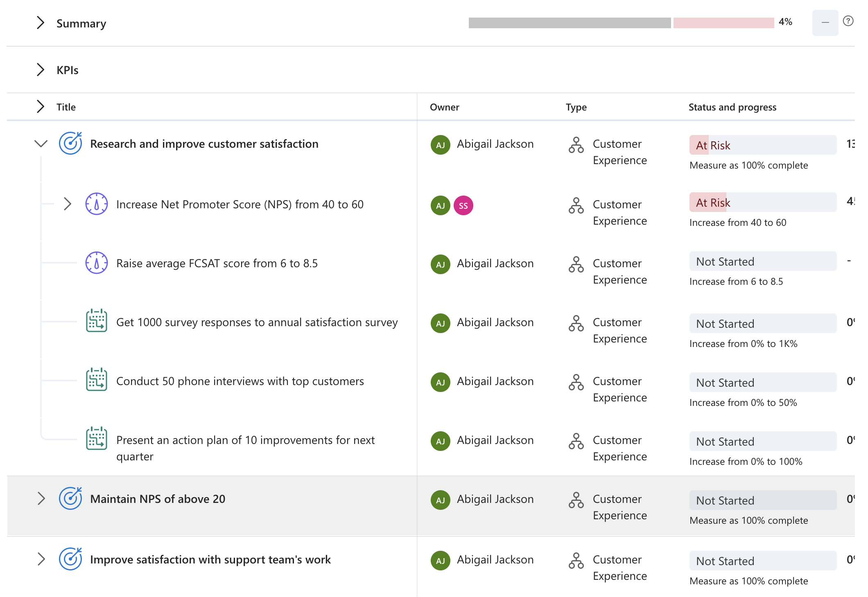Screen dimensions: 868x597
Task: Click the Owner column header
Action: point(444,107)
